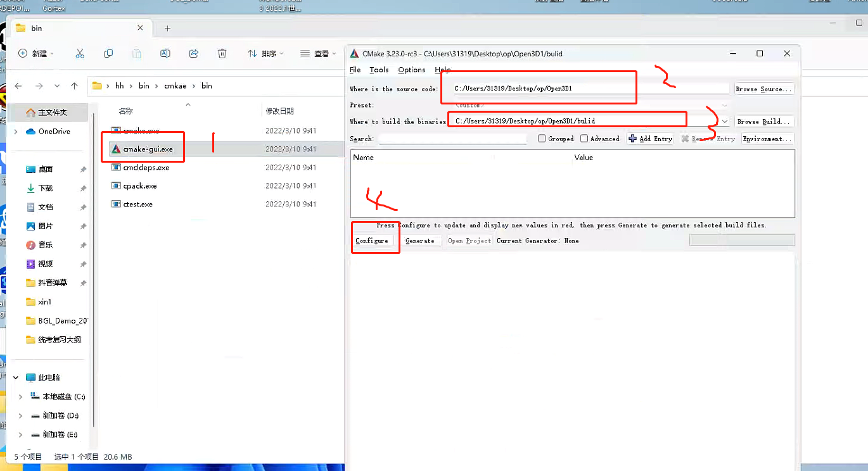The image size is (868, 471).
Task: Open 主文件夹 in navigation pane
Action: [x=52, y=113]
